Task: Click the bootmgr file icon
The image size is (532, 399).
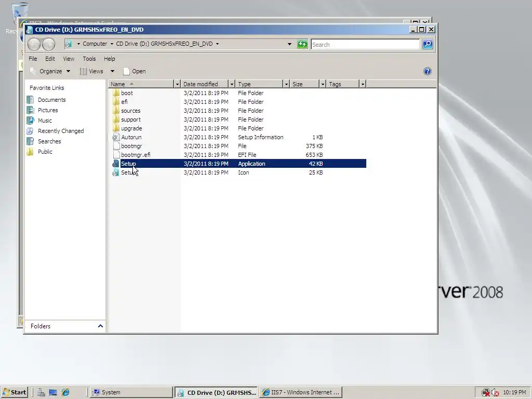Action: click(x=116, y=146)
